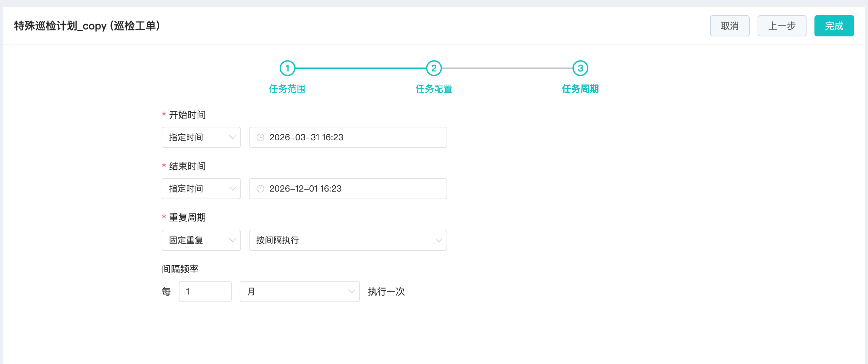Click the clock icon in start time field
Screen dimensions: 868x364
260,137
